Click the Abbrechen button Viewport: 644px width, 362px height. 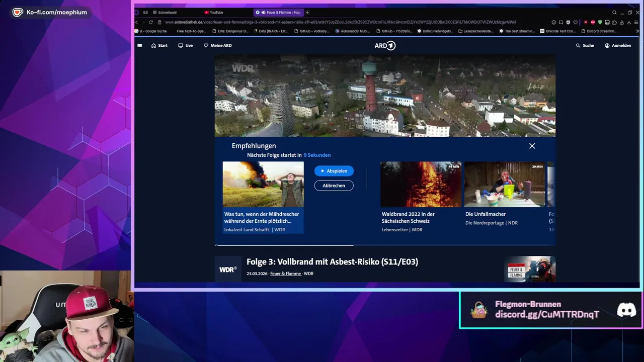click(334, 186)
